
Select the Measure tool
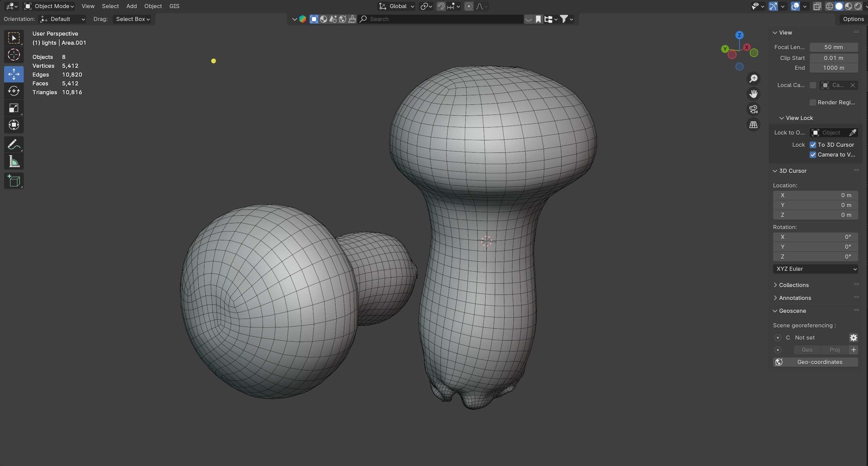(x=14, y=162)
